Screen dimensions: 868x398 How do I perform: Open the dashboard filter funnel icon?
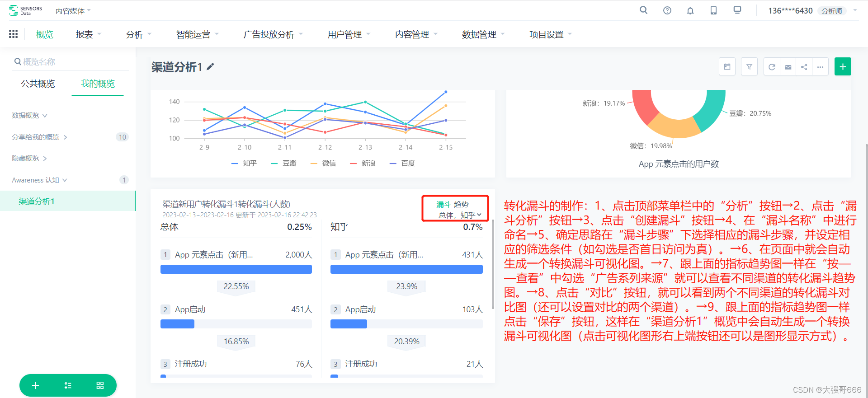[x=749, y=67]
